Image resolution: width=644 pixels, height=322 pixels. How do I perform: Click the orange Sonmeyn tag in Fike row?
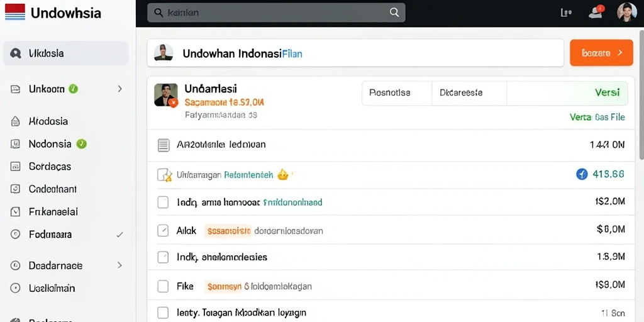pos(224,286)
